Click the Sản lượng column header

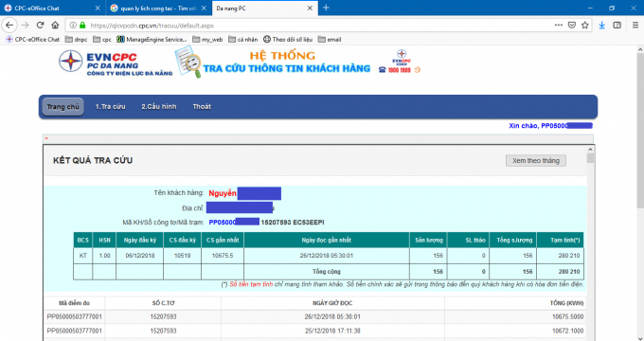(428, 240)
